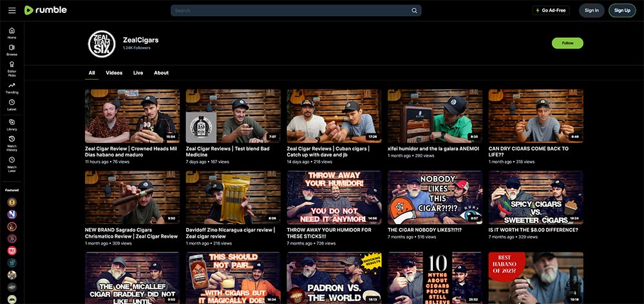The image size is (644, 304).
Task: Click title 'Zeal Cigar Reviews | Test blend Bad Medicine'
Action: 227,151
